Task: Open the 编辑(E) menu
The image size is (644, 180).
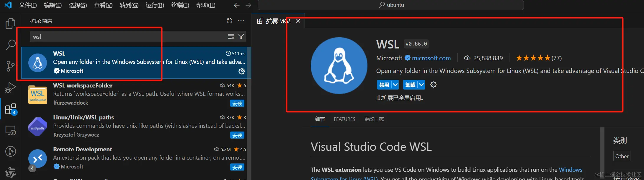Action: [x=53, y=5]
